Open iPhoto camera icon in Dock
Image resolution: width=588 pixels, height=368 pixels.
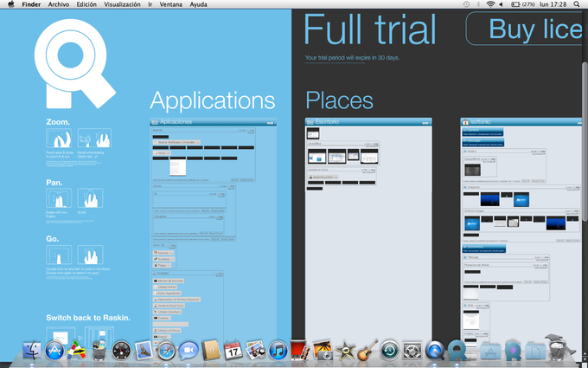(323, 351)
